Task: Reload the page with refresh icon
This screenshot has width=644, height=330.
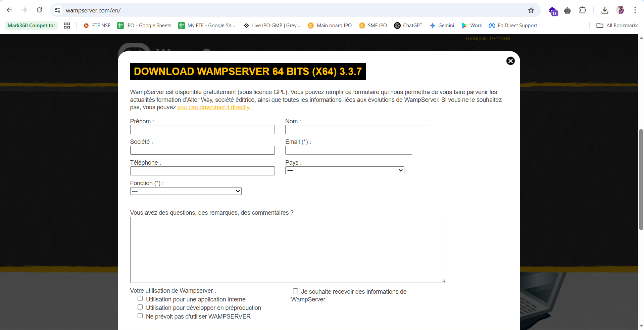Action: tap(39, 10)
